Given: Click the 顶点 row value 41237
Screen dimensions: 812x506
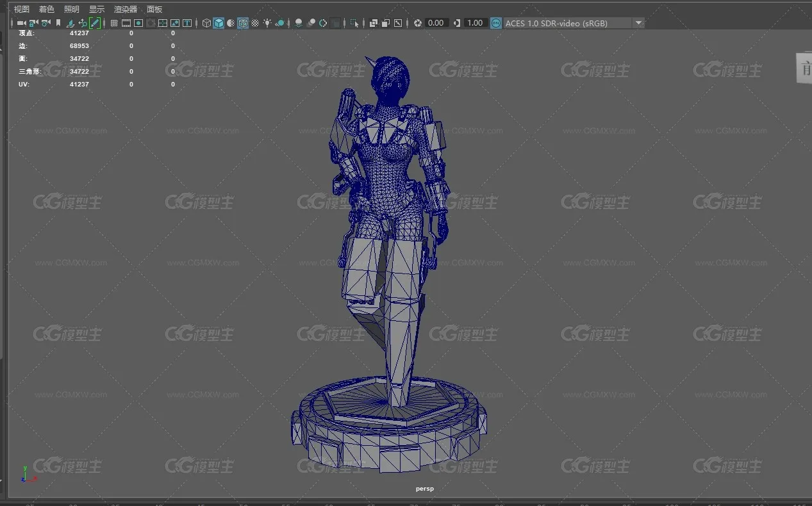Looking at the screenshot, I should coord(79,33).
